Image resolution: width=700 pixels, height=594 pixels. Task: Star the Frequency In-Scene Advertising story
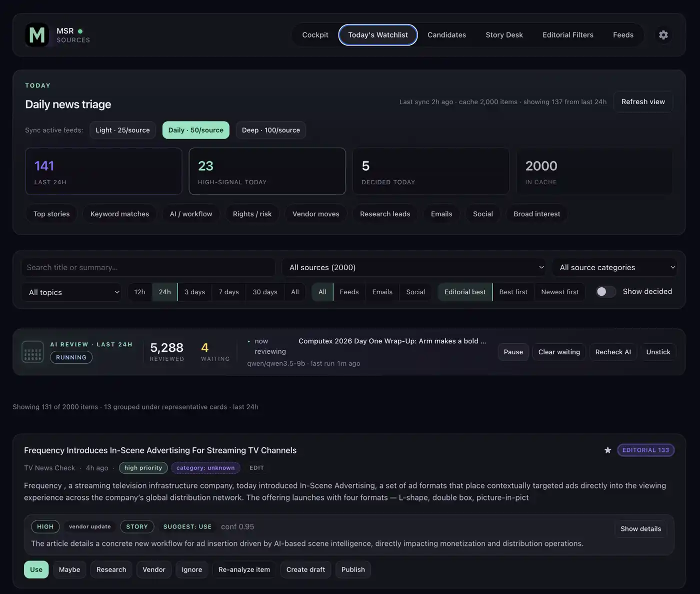pyautogui.click(x=607, y=450)
